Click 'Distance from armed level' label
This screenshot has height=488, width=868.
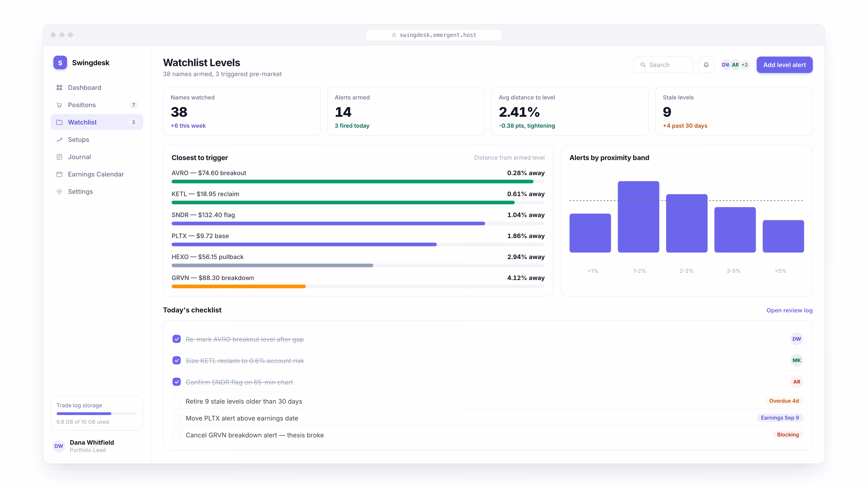point(509,158)
